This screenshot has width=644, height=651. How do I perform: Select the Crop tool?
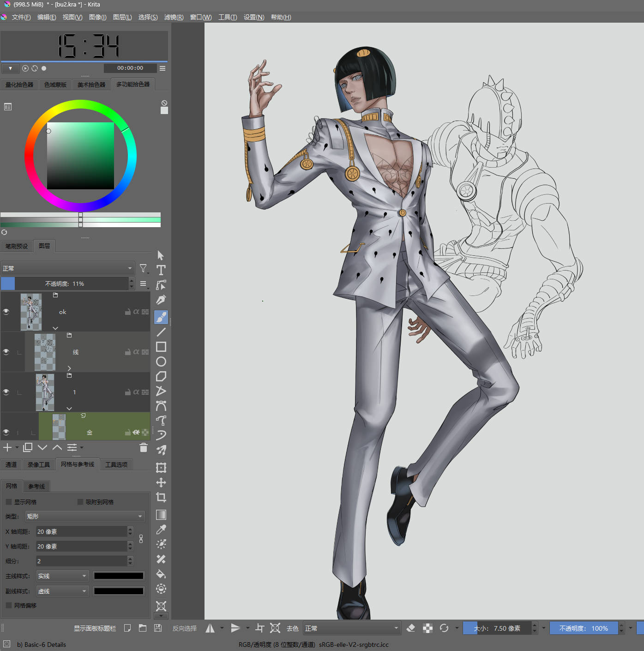[x=161, y=497]
